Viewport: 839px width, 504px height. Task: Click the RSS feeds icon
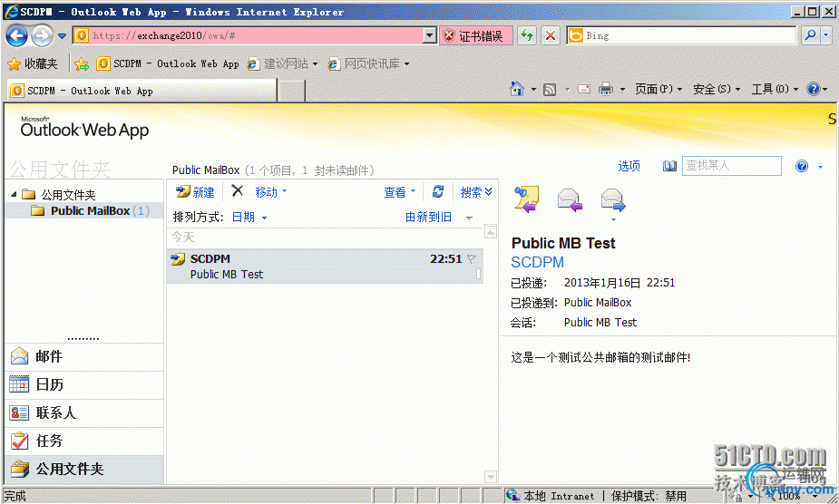pyautogui.click(x=550, y=90)
